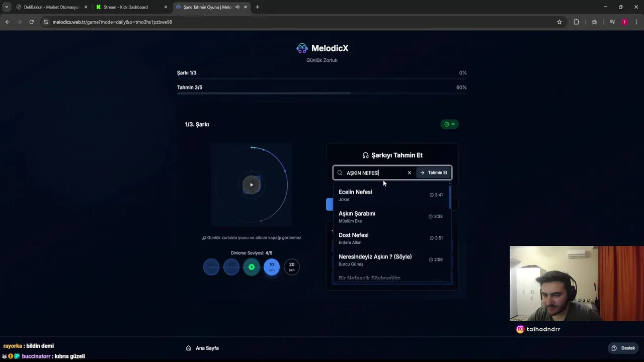Open the Chrome profile avatar

[624, 22]
